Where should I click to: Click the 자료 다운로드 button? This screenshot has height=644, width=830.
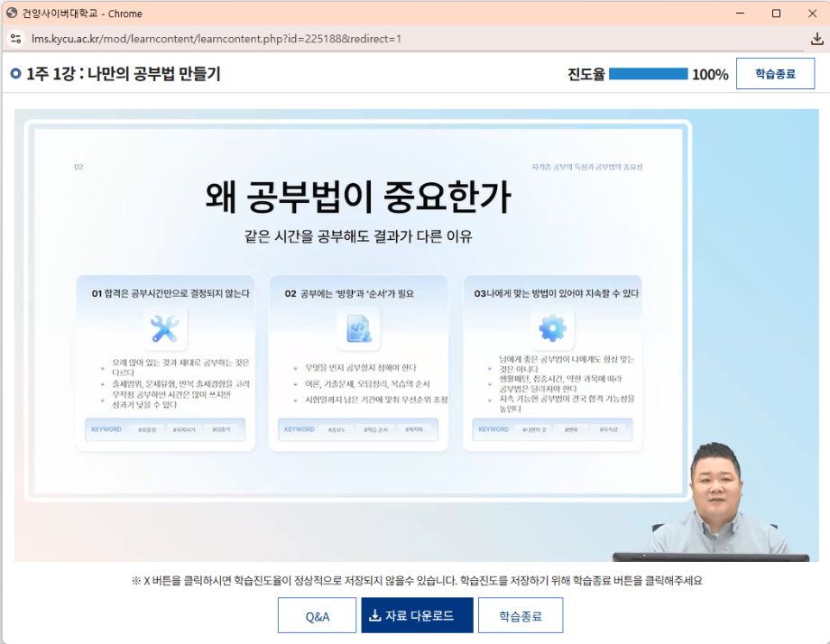[x=417, y=615]
